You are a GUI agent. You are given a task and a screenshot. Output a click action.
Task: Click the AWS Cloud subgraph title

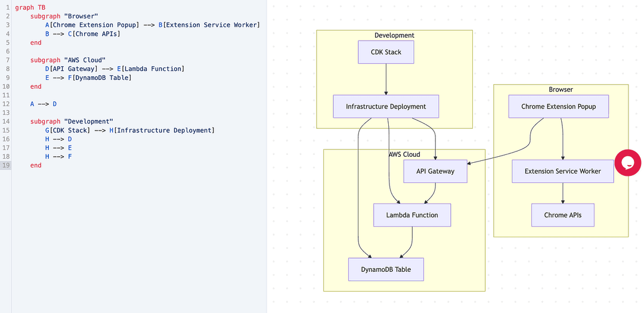tap(404, 154)
